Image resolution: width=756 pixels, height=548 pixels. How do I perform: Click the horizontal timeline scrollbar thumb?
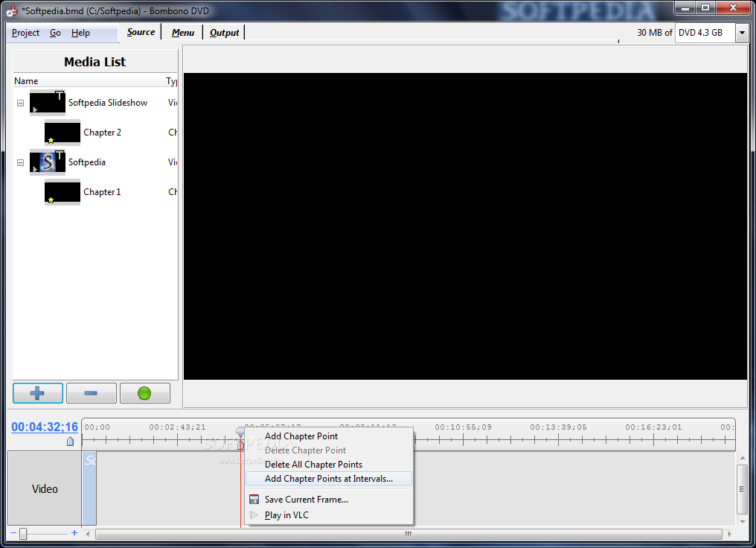pos(409,534)
